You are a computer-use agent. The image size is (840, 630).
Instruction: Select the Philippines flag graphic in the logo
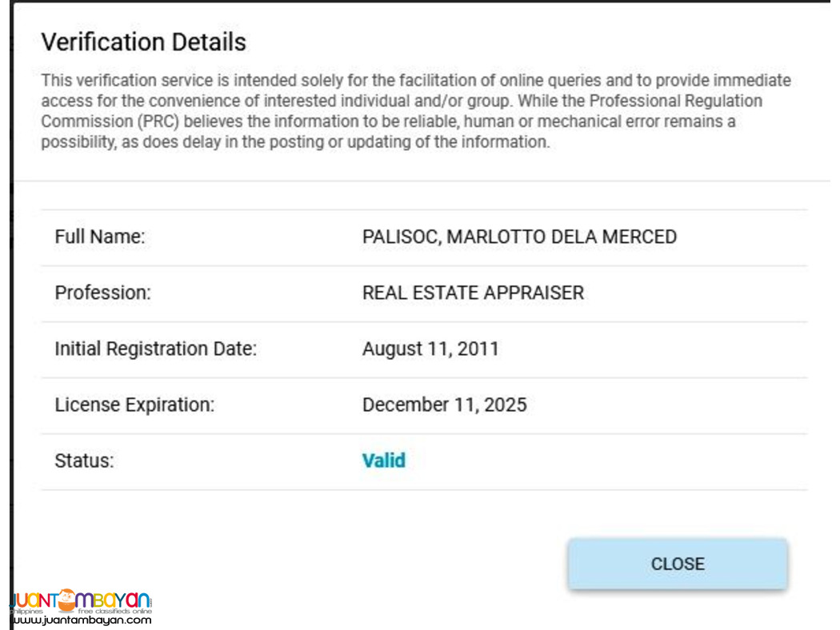coord(25,610)
